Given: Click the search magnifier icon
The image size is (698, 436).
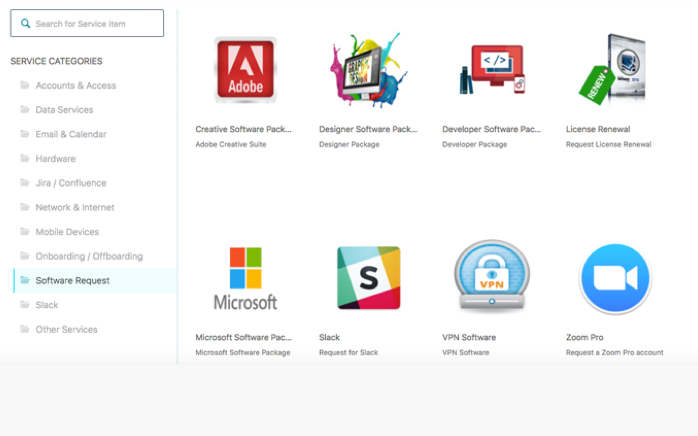Looking at the screenshot, I should pos(25,23).
